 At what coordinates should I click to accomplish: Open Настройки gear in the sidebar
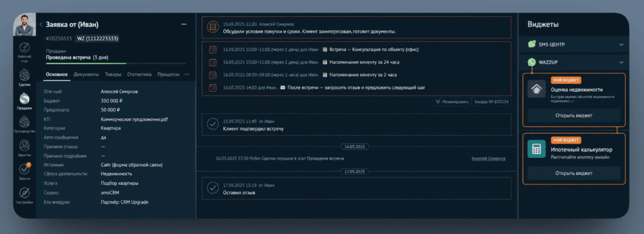click(25, 195)
